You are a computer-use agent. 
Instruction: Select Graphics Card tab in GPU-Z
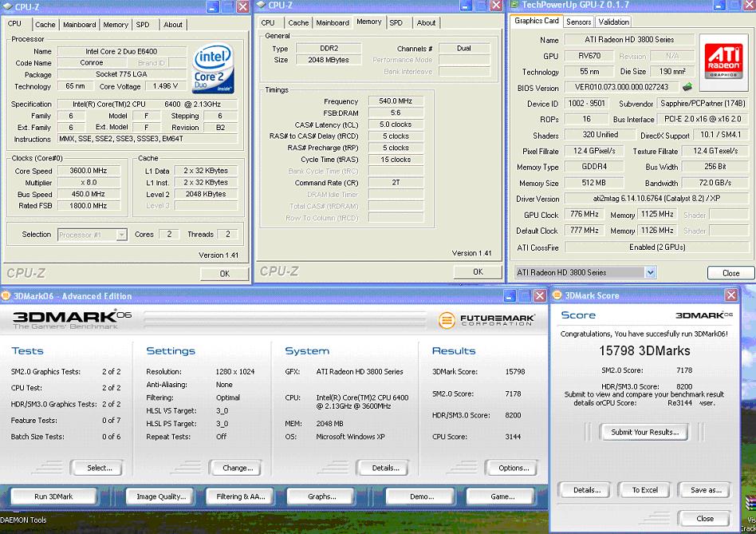point(537,21)
